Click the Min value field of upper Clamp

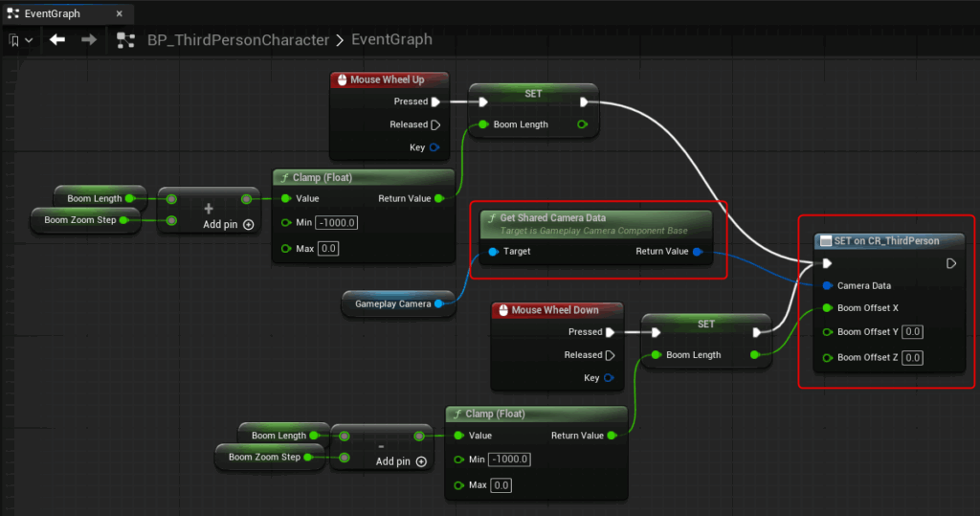[x=338, y=223]
